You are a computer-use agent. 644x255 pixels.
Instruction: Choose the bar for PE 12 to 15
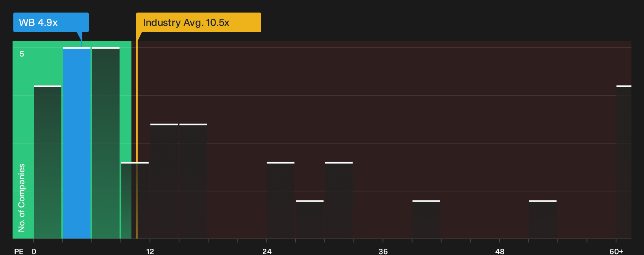tap(164, 181)
